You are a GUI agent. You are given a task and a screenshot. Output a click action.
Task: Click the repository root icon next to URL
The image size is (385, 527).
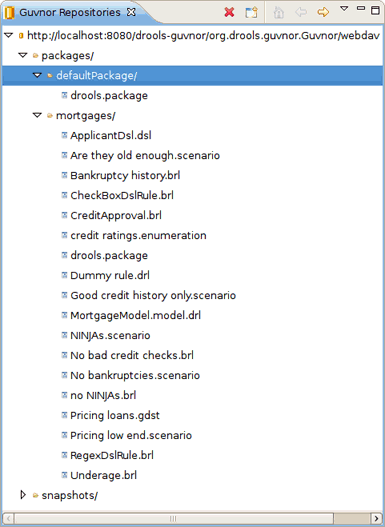pyautogui.click(x=21, y=35)
